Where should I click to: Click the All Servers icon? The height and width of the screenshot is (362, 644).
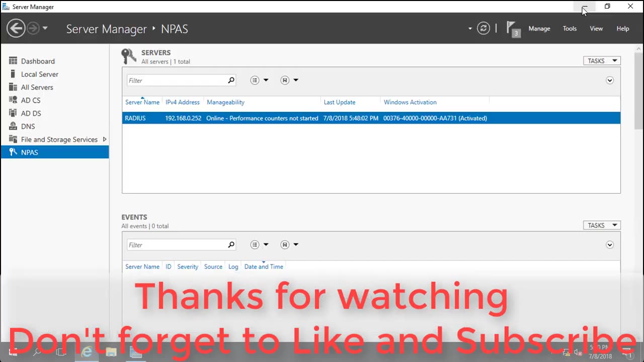coord(13,87)
